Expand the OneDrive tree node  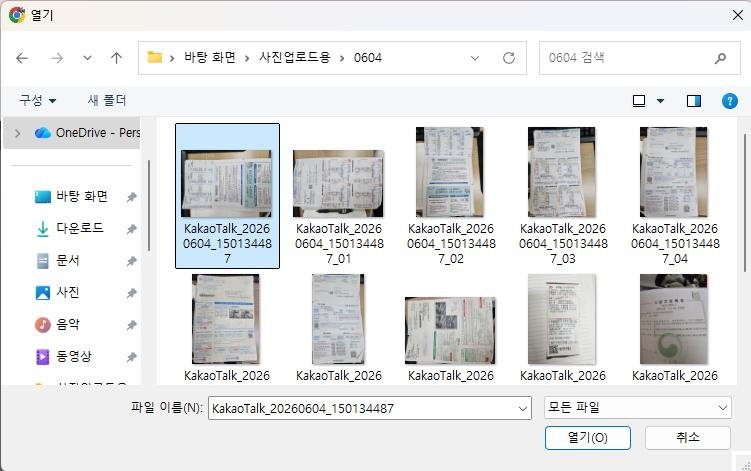(x=18, y=133)
